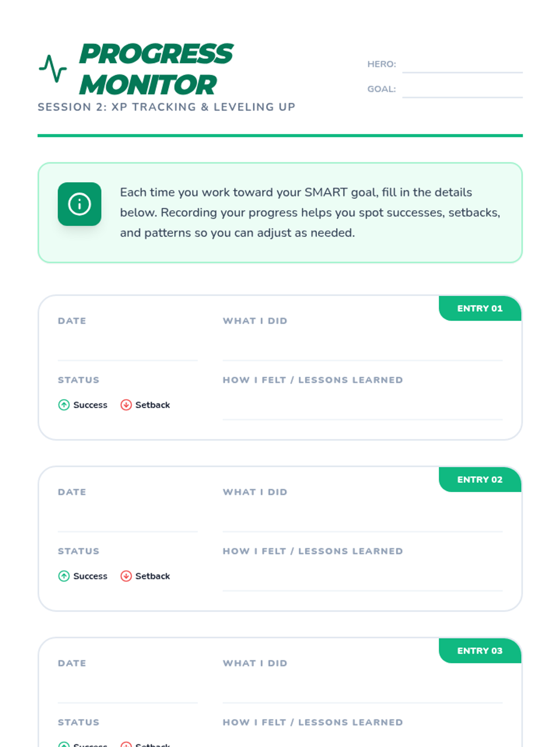The image size is (560, 747).
Task: Select the Setback status label in Entry 01
Action: pos(153,405)
